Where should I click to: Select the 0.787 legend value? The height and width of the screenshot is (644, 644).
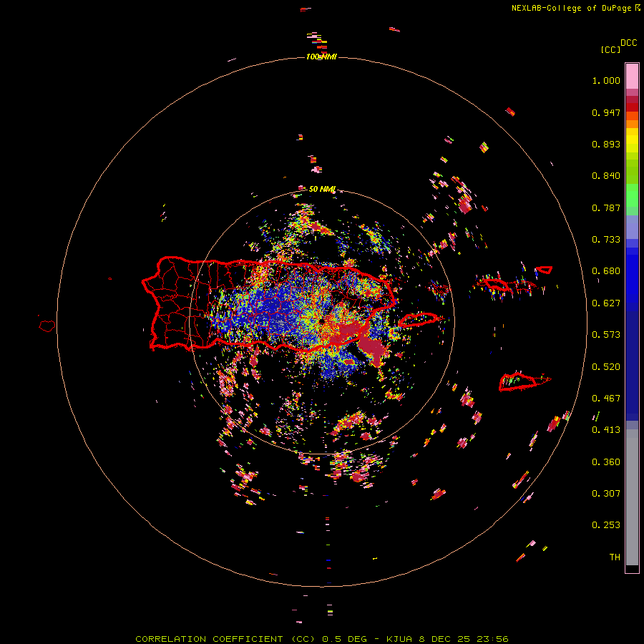pyautogui.click(x=606, y=208)
